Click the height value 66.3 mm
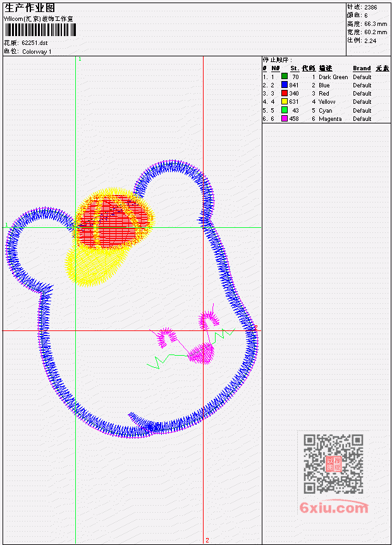 coord(376,23)
